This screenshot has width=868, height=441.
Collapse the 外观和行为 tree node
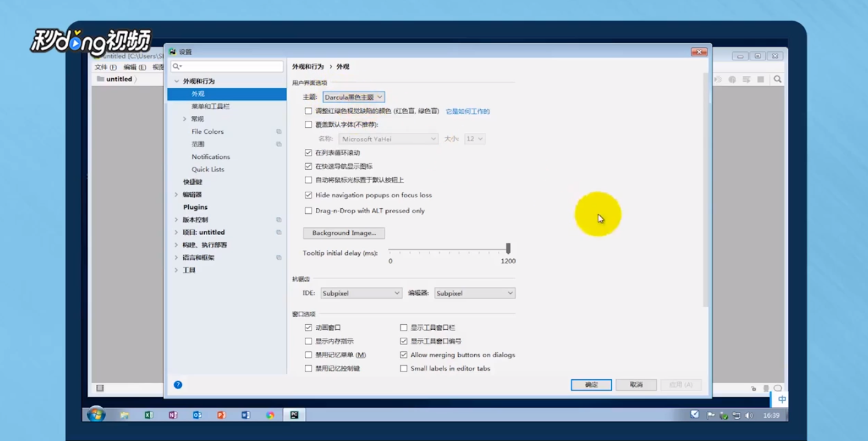(x=177, y=81)
